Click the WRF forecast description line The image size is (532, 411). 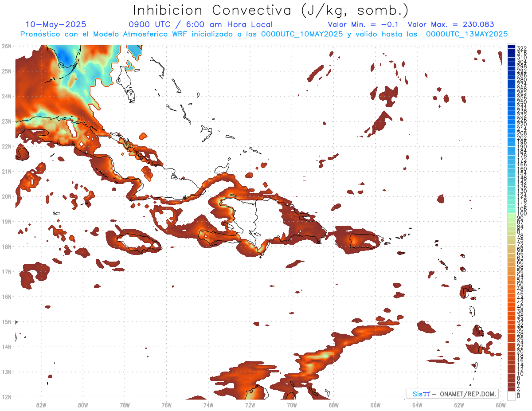[x=264, y=34]
